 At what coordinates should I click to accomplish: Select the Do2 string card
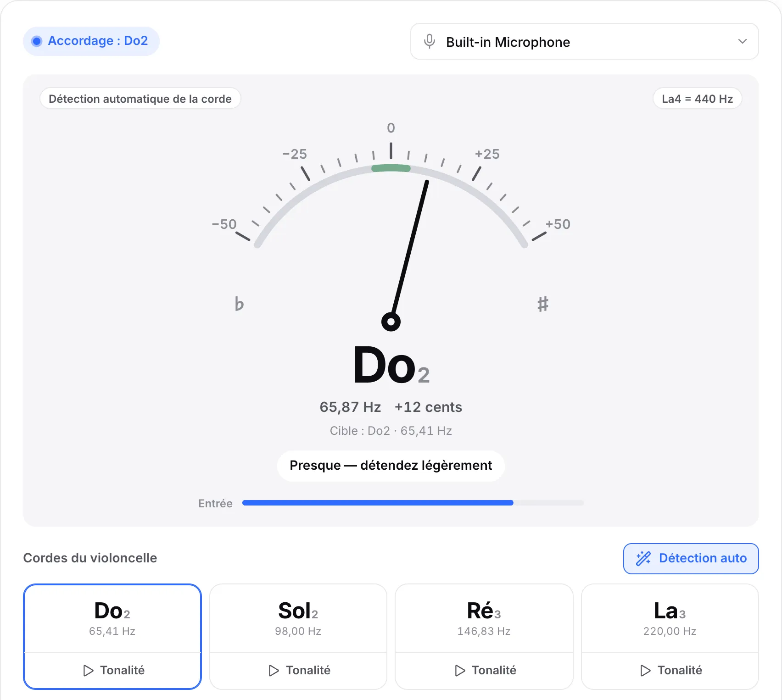(x=112, y=618)
